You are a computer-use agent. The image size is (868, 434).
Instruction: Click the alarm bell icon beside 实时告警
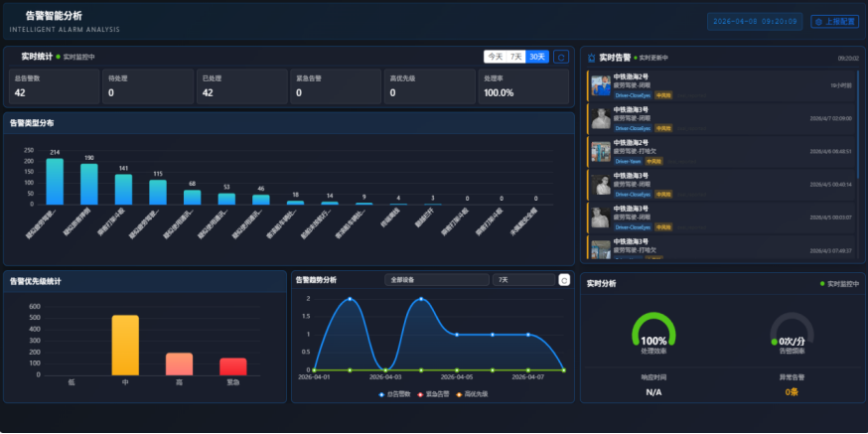592,59
